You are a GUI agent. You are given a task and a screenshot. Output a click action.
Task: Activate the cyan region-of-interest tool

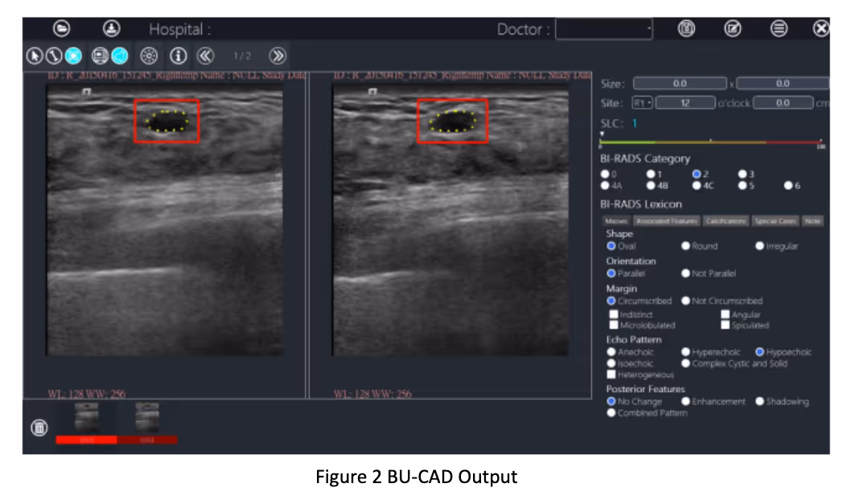pyautogui.click(x=74, y=56)
